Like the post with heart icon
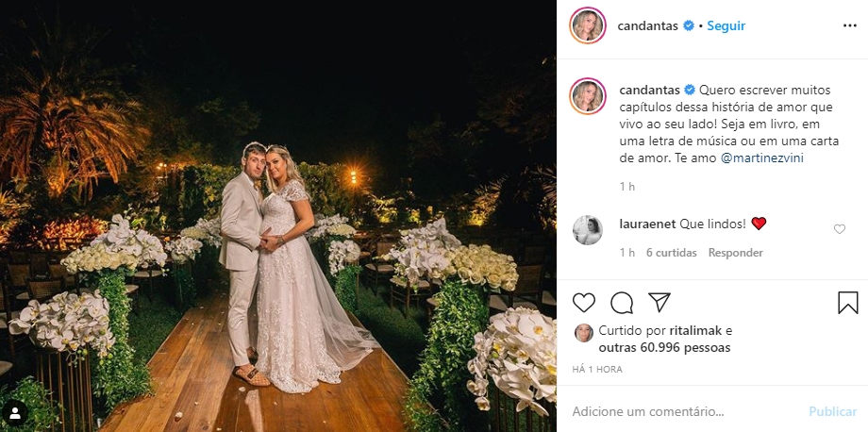Image resolution: width=868 pixels, height=432 pixels. [x=583, y=303]
